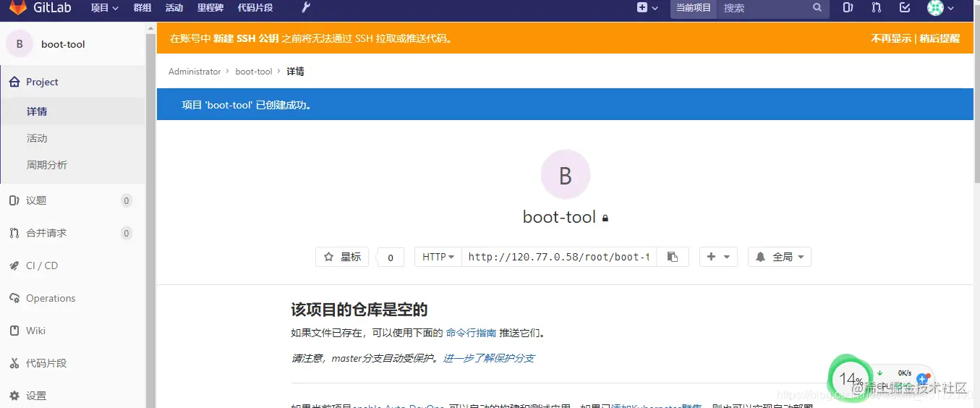Screen dimensions: 980x408
Task: Click the GitLab fox logo
Action: [17, 8]
